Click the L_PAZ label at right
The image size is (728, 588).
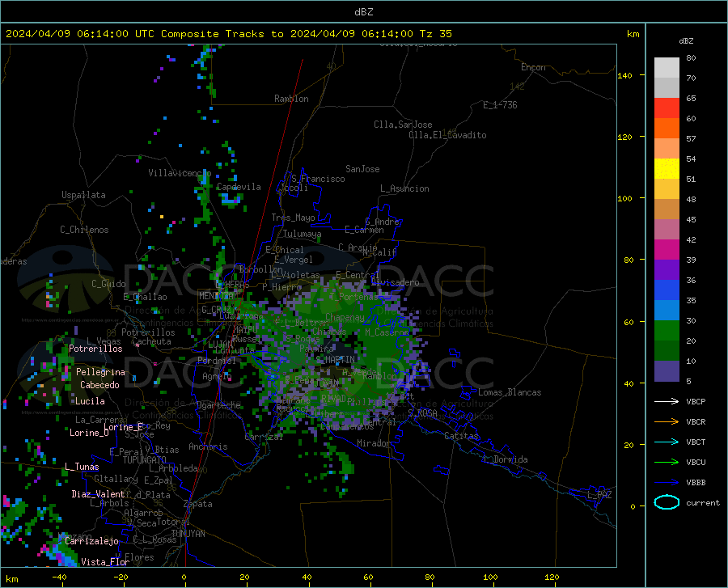click(x=599, y=495)
